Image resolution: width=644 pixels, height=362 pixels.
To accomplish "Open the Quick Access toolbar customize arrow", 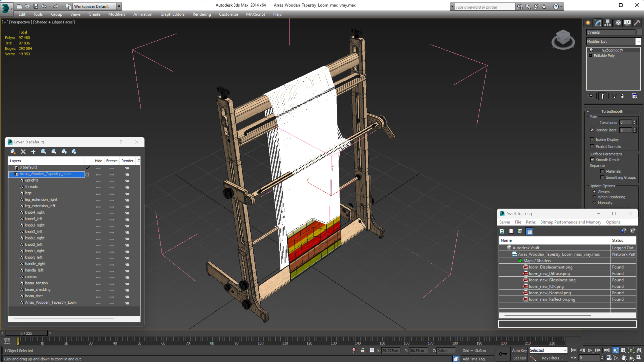I will (x=119, y=7).
